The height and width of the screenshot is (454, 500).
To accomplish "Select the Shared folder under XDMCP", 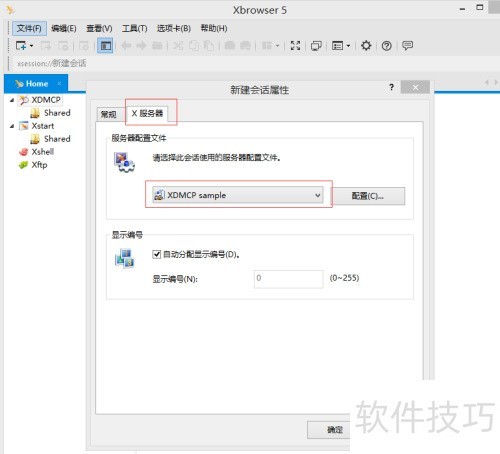I will coord(57,113).
